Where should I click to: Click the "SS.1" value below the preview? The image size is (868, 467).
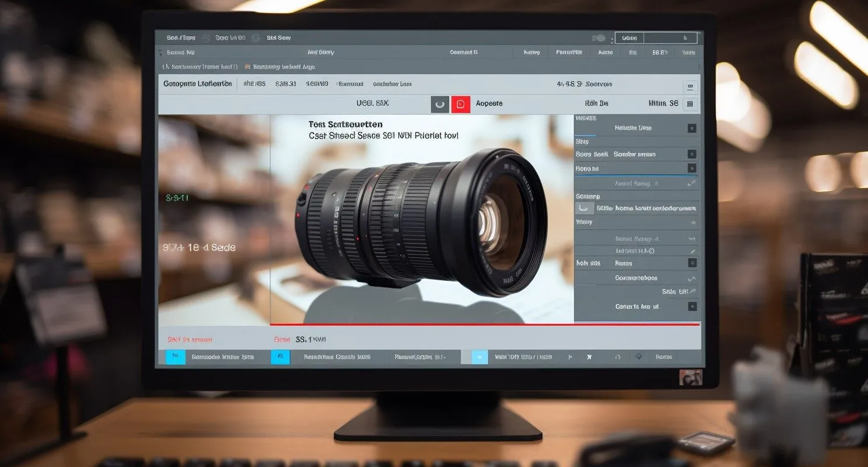click(303, 339)
